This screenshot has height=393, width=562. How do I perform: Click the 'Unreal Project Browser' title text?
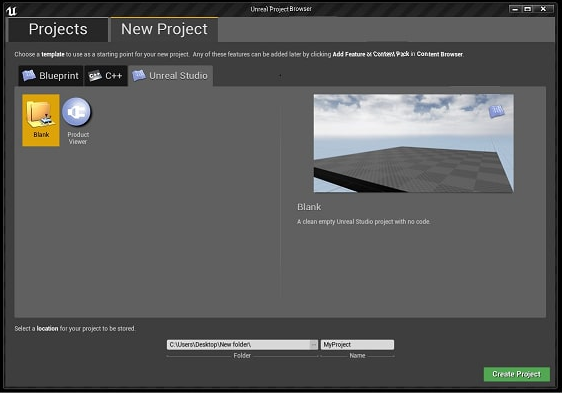(281, 9)
